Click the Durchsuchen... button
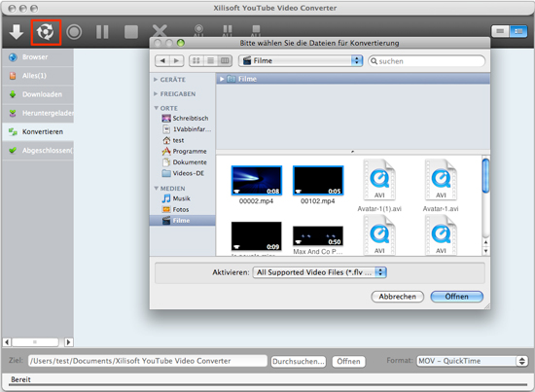The width and height of the screenshot is (535, 392). (x=299, y=361)
